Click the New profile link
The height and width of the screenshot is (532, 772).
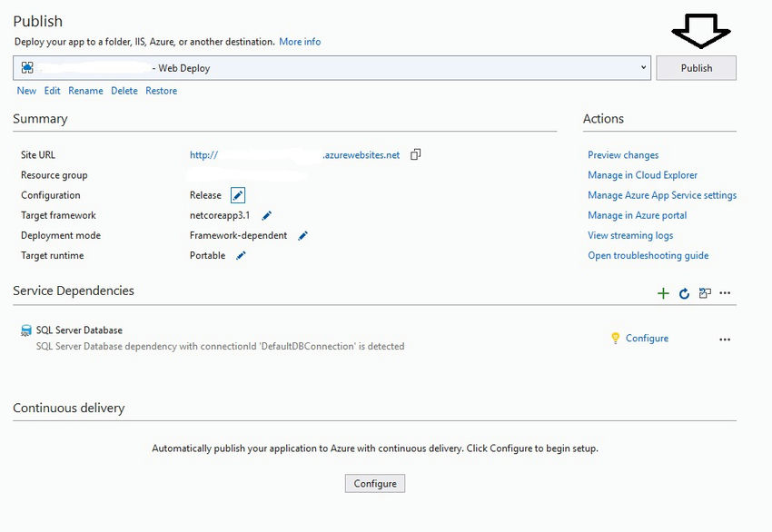pos(26,91)
